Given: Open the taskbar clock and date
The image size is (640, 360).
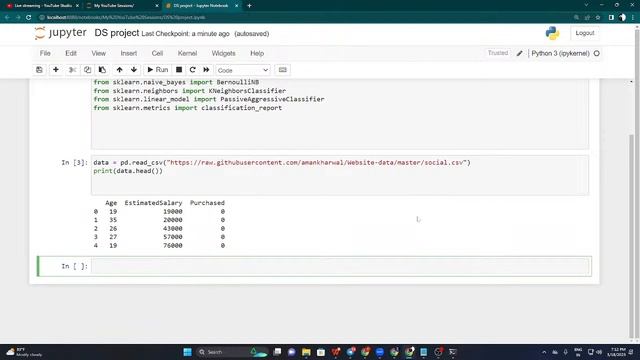Looking at the screenshot, I should 616,352.
